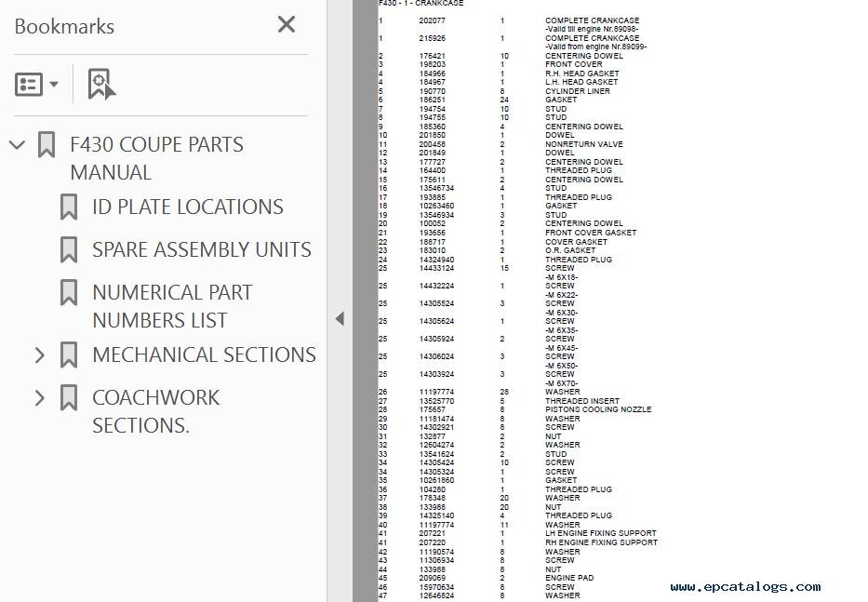The image size is (868, 602).
Task: Click part number 201850
Action: point(432,135)
